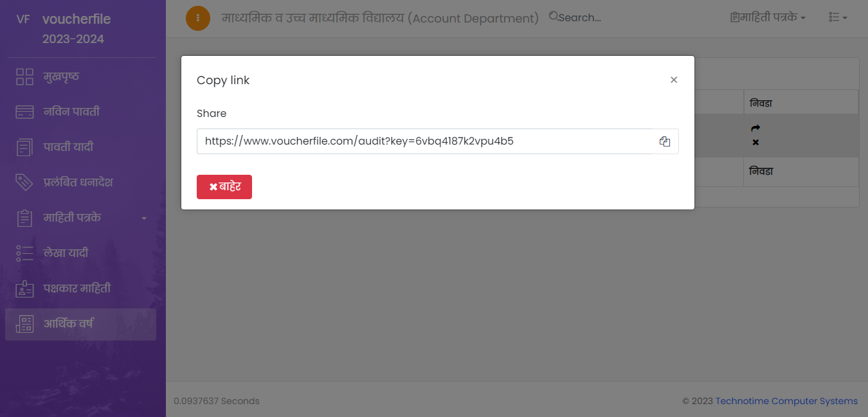Image resolution: width=868 pixels, height=417 pixels.
Task: Open मुखपृष्ठ dashboard in sidebar
Action: click(61, 77)
